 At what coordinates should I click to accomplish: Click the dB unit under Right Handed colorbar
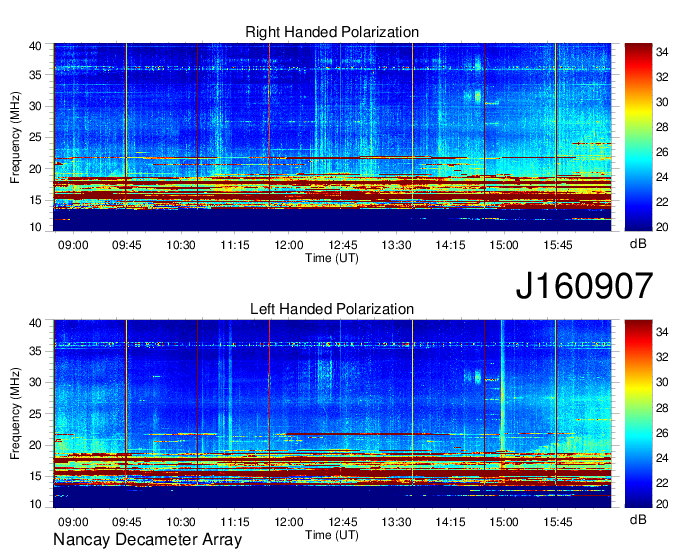tap(638, 244)
